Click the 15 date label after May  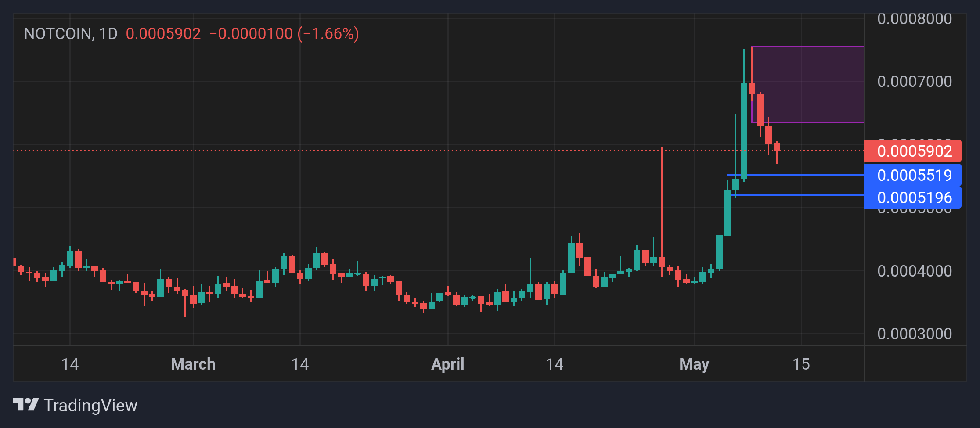(801, 364)
